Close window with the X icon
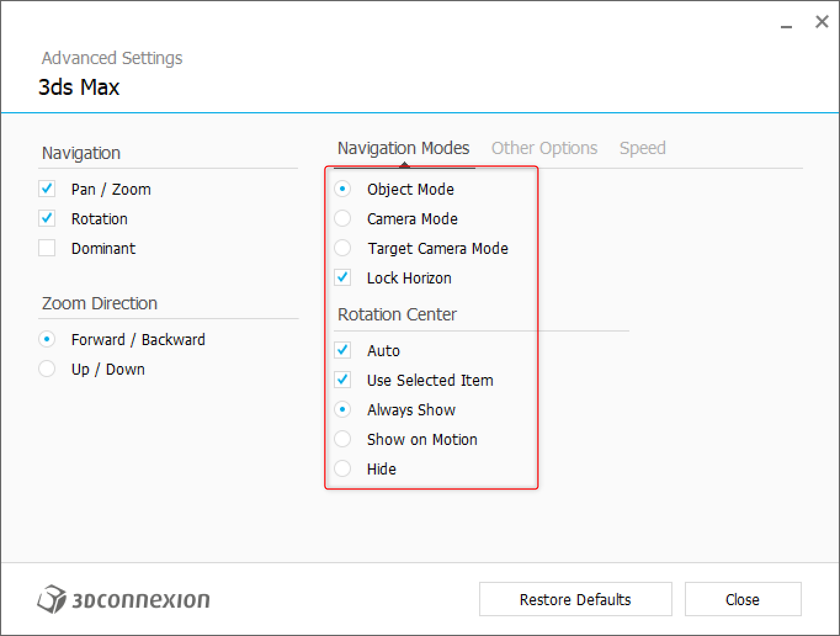 (822, 22)
